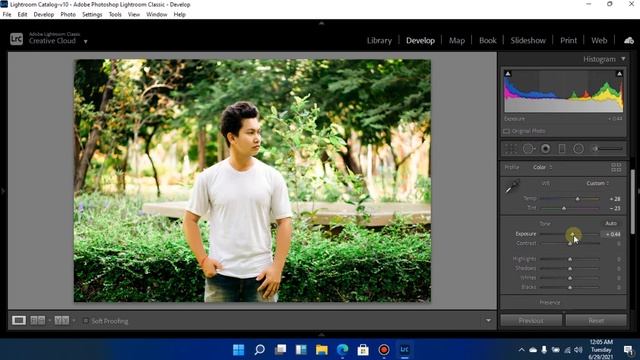Viewport: 640px width, 360px height.
Task: Click the Shadows slider handle
Action: (570, 268)
